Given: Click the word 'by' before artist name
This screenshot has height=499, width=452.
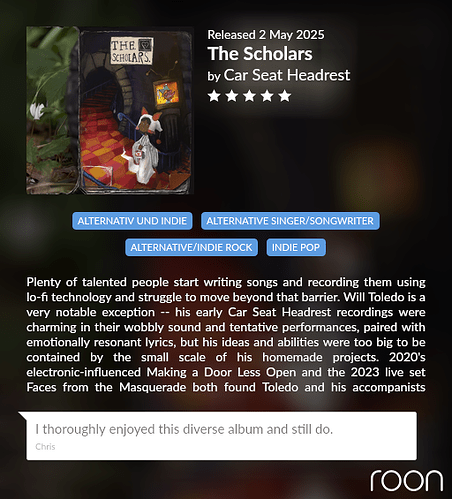Looking at the screenshot, I should [x=214, y=77].
